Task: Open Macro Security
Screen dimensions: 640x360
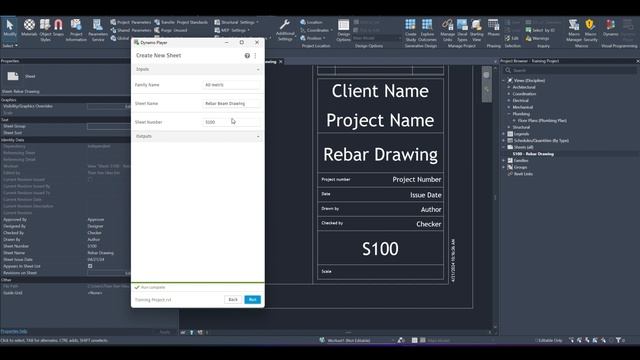Action: click(x=590, y=29)
